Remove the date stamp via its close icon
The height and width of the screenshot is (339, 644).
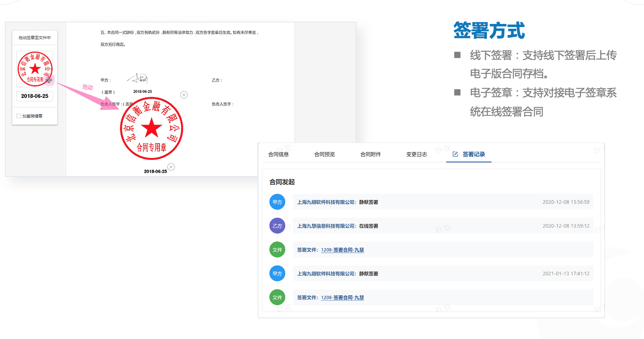pyautogui.click(x=171, y=167)
